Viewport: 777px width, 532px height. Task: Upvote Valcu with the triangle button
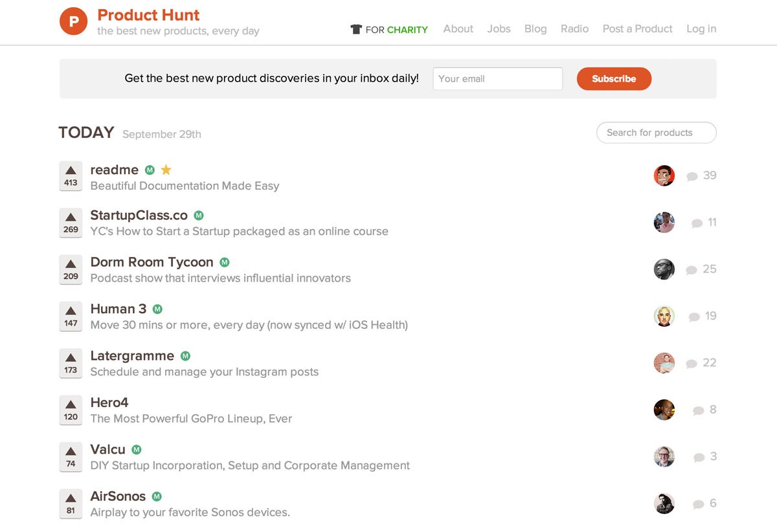tap(71, 457)
